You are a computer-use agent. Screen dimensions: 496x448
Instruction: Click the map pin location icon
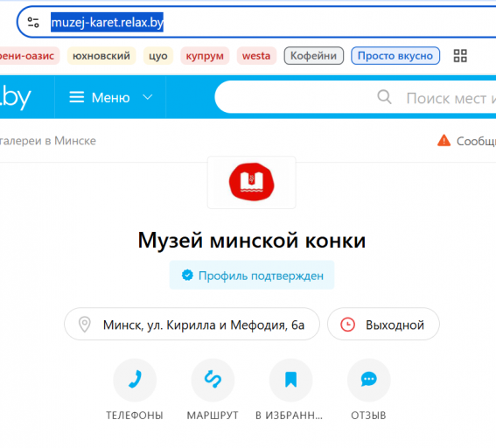[85, 325]
